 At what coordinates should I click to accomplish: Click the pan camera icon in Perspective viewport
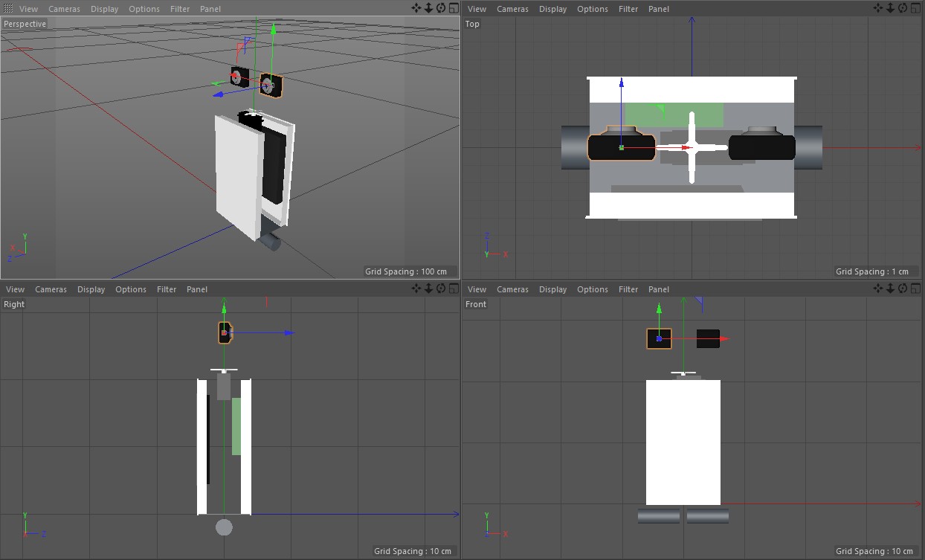tap(416, 8)
